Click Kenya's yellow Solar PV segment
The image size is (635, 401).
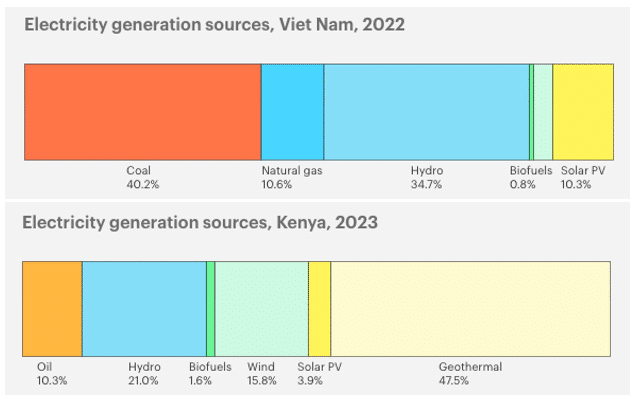(319, 308)
